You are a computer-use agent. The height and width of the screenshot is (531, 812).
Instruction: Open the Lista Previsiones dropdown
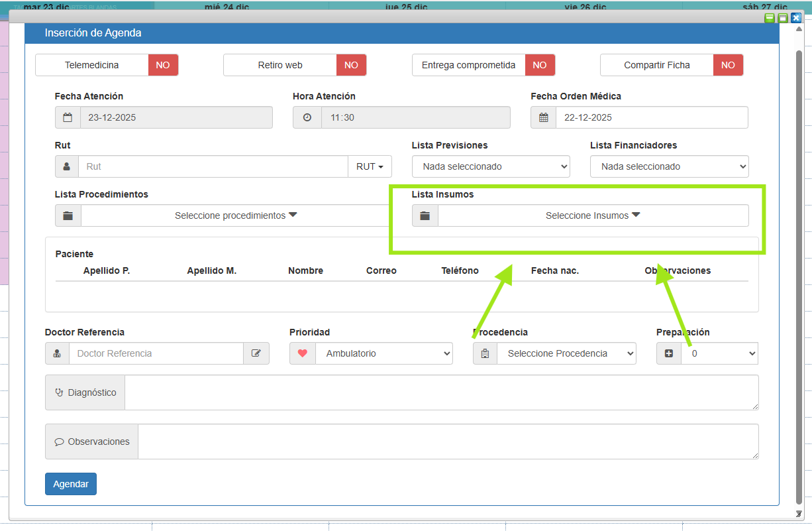[491, 166]
